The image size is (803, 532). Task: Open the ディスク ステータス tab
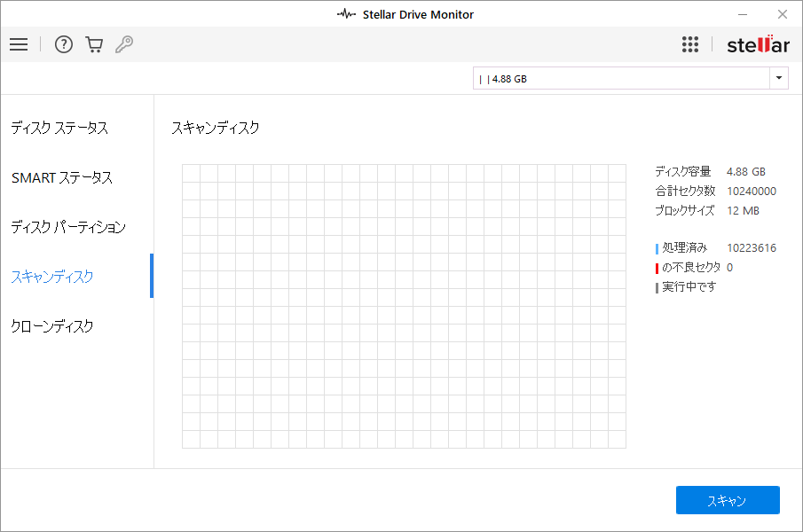tap(59, 128)
